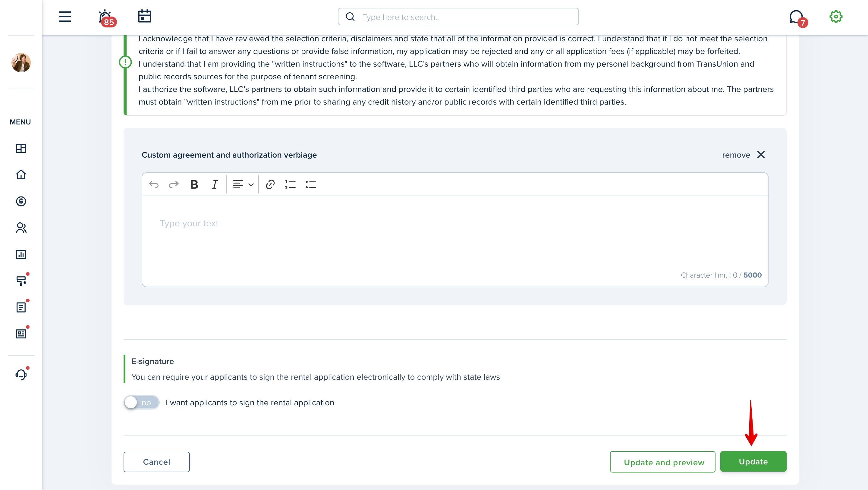The width and height of the screenshot is (868, 490).
Task: Undo the last edit in editor
Action: click(154, 184)
